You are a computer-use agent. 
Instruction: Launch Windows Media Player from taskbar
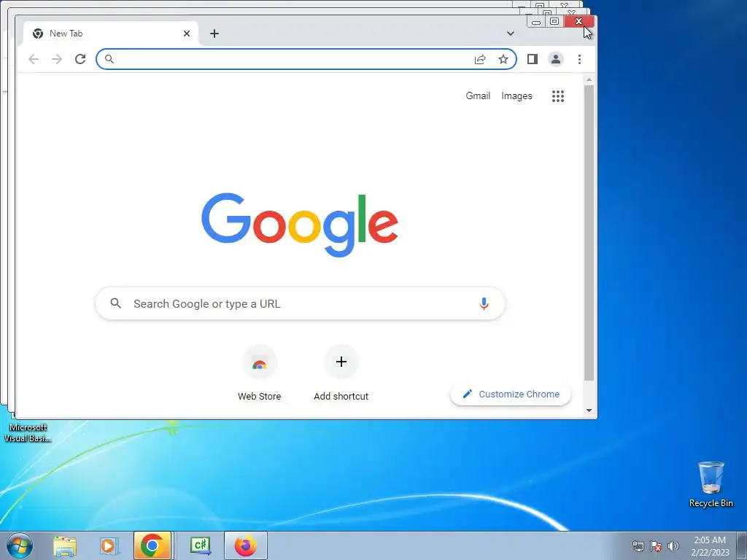pos(108,545)
